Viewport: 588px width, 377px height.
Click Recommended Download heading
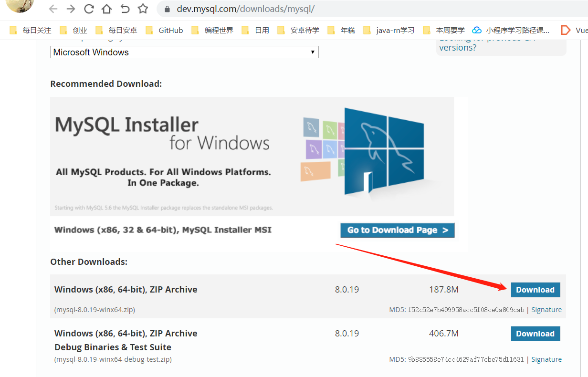106,84
